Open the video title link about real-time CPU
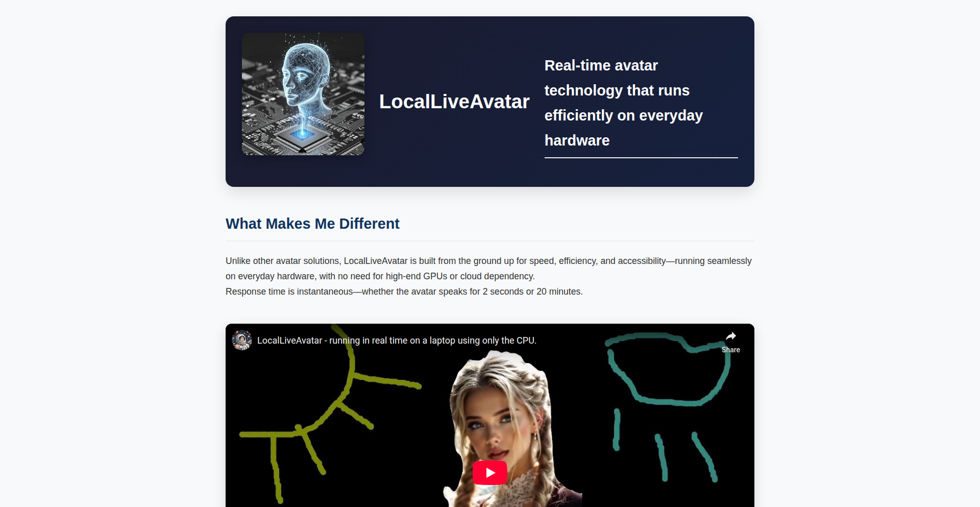 pyautogui.click(x=397, y=340)
